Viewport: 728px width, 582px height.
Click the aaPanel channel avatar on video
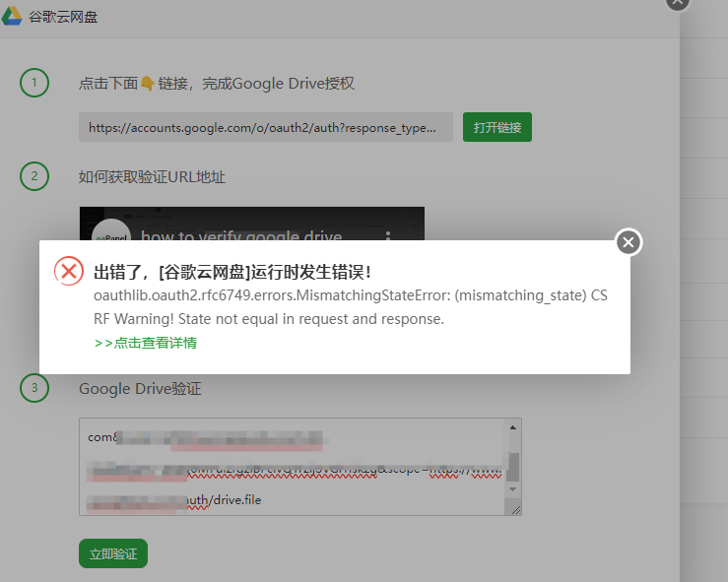tap(111, 231)
